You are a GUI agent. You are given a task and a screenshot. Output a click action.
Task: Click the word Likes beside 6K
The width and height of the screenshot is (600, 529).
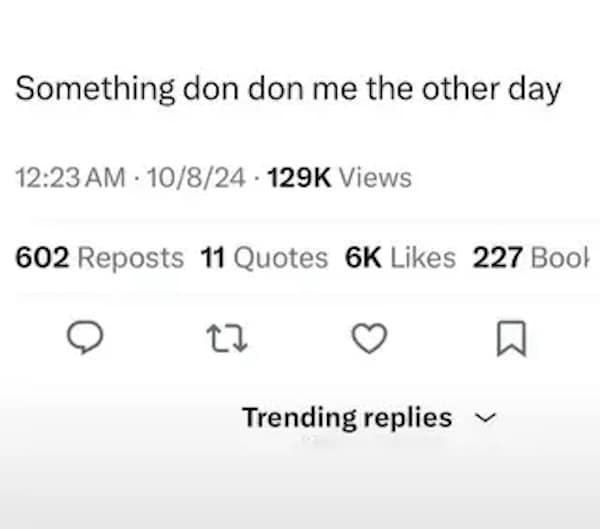[422, 258]
